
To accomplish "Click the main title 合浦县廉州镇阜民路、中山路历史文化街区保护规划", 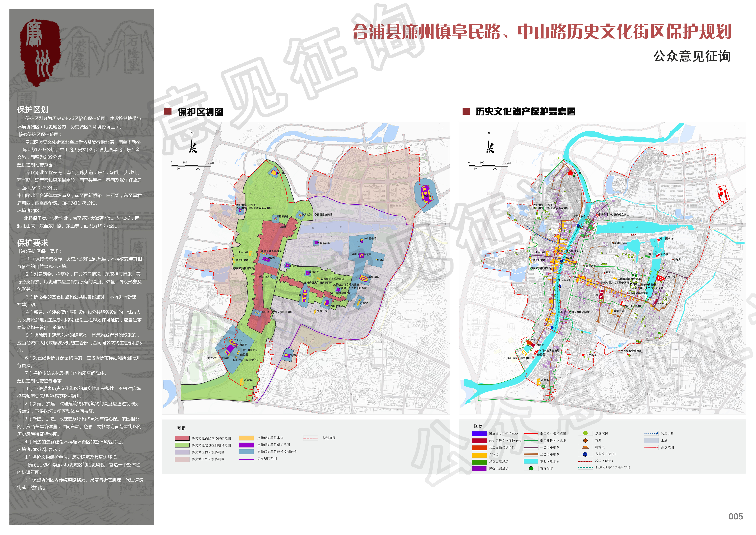I will 542,31.
